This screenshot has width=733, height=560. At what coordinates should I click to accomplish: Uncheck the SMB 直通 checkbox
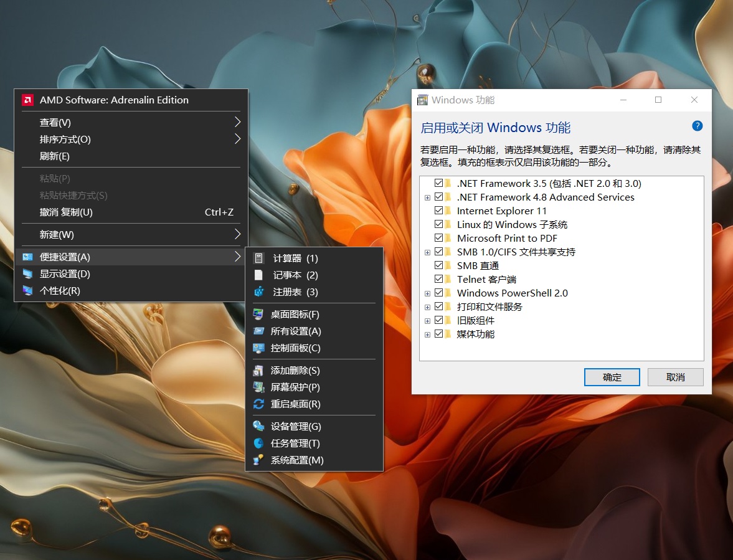pos(438,265)
